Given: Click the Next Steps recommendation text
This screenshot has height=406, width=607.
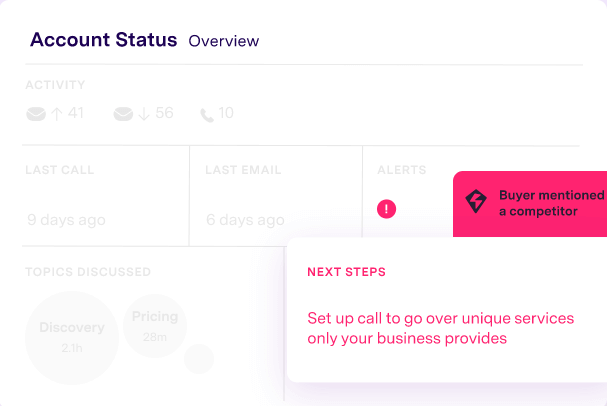Looking at the screenshot, I should pyautogui.click(x=441, y=328).
